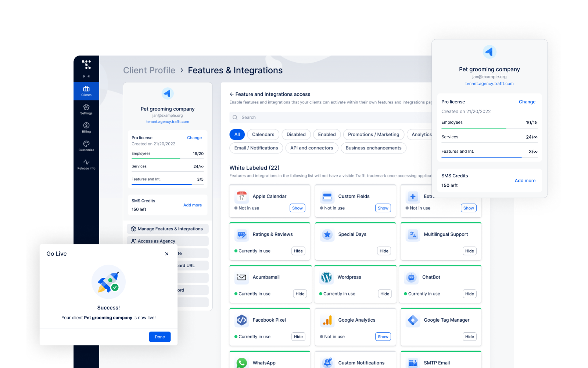Click Add more SMS credits in the client profile card
The image size is (588, 368).
tap(193, 205)
